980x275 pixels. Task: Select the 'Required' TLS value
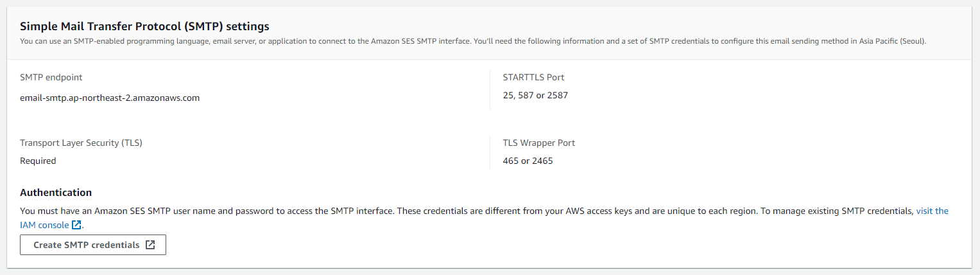pos(38,161)
